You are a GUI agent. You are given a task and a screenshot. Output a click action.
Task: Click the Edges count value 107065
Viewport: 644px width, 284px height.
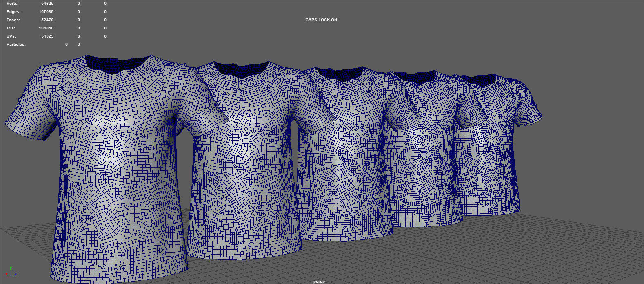(46, 12)
